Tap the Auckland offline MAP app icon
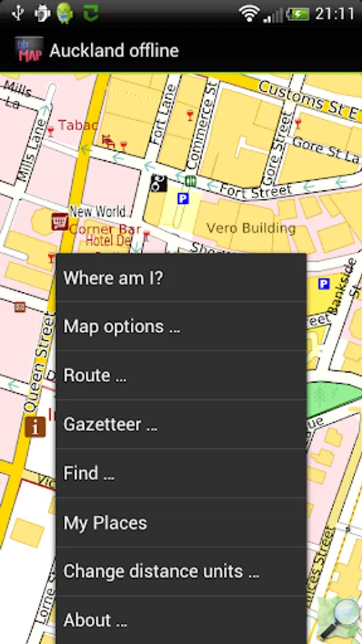Image resolution: width=362 pixels, height=644 pixels. (29, 50)
